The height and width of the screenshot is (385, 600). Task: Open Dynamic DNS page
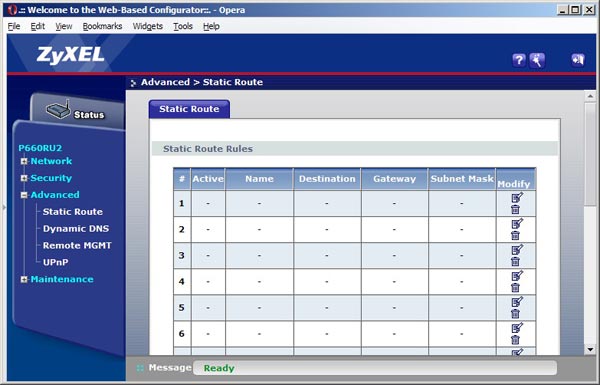tap(76, 228)
